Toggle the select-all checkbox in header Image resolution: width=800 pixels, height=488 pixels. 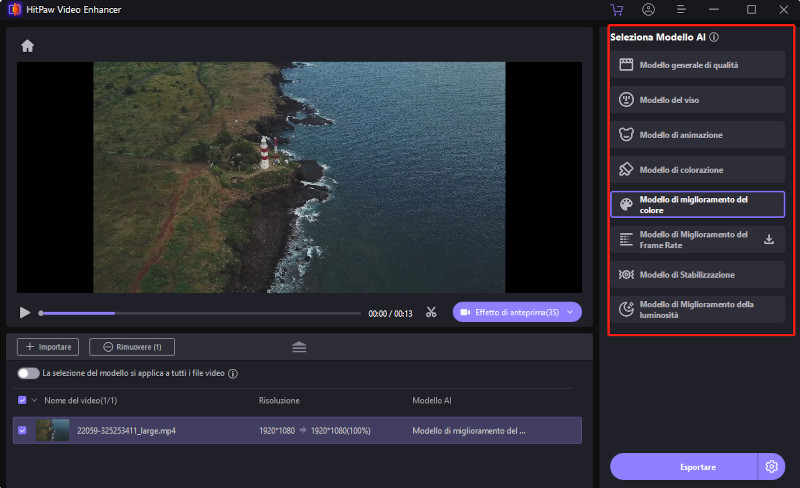pyautogui.click(x=23, y=400)
